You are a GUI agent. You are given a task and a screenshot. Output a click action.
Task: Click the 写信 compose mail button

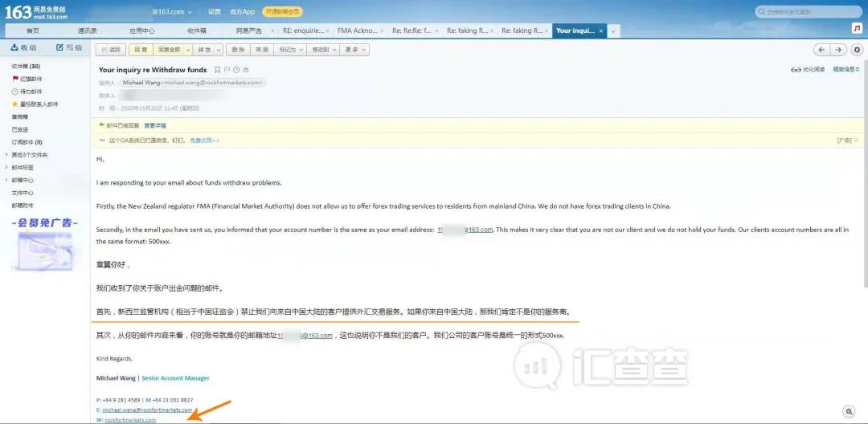[x=69, y=47]
